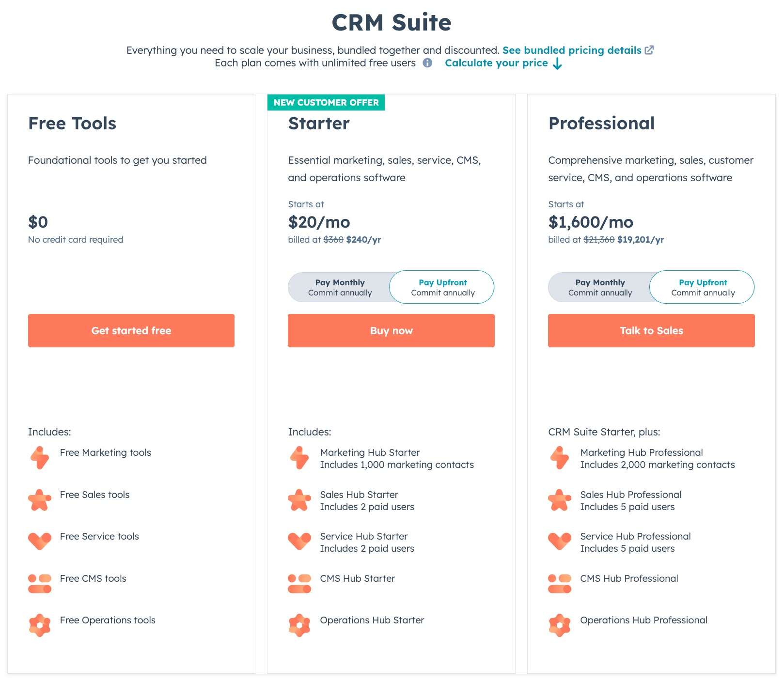The image size is (784, 682).
Task: Click the Free Operations tools gear icon
Action: 40,625
